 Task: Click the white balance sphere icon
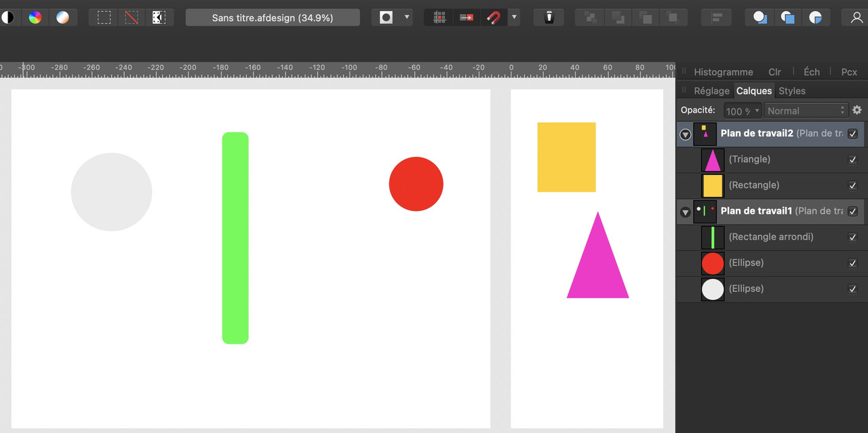(62, 18)
